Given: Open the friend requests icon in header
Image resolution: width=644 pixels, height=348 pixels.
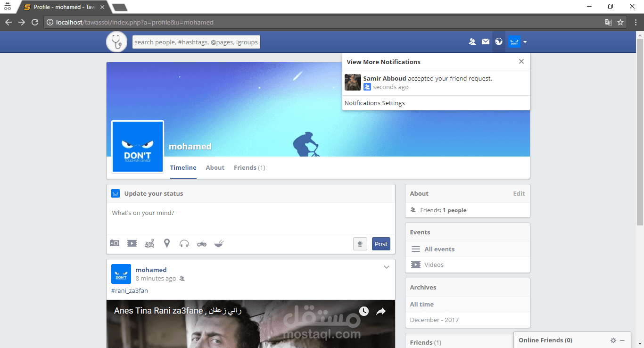Looking at the screenshot, I should [472, 42].
